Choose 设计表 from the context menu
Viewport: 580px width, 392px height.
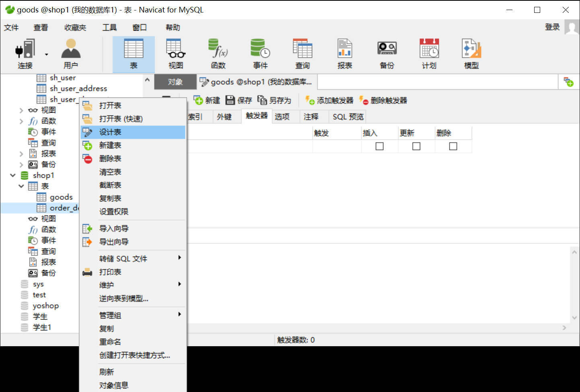tap(110, 132)
